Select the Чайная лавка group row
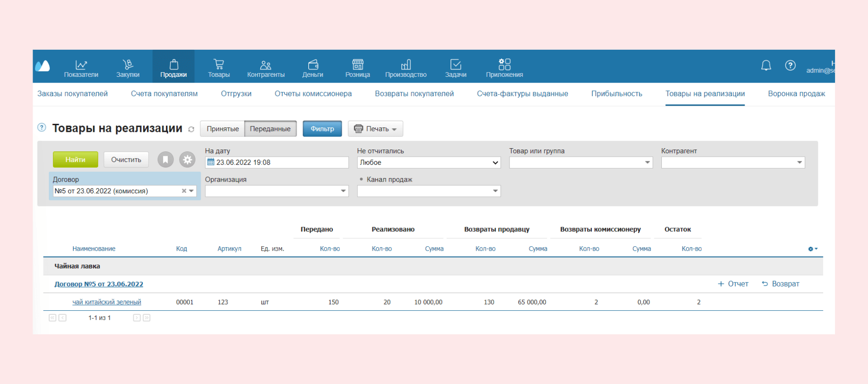 [433, 266]
